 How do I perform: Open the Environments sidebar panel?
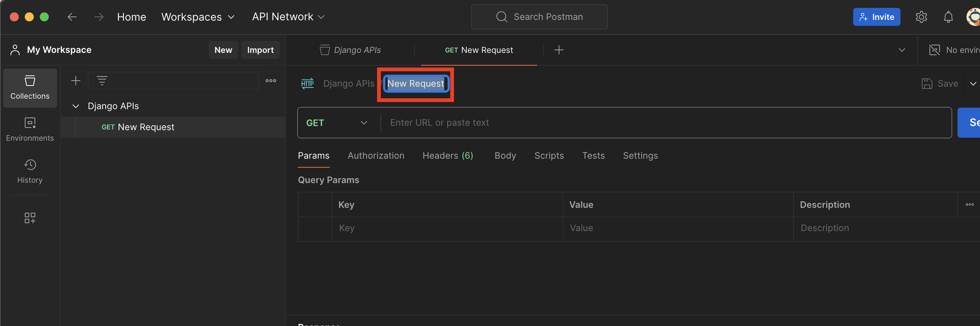tap(30, 129)
